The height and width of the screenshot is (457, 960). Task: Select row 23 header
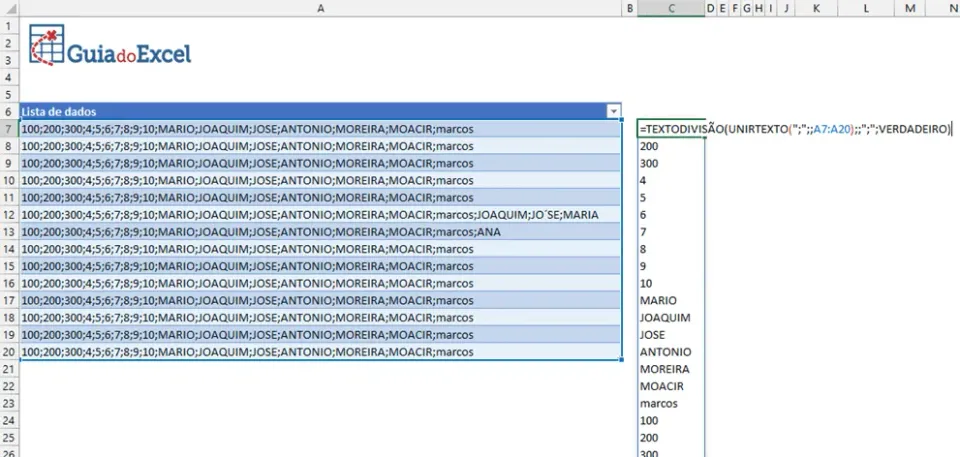tap(9, 404)
